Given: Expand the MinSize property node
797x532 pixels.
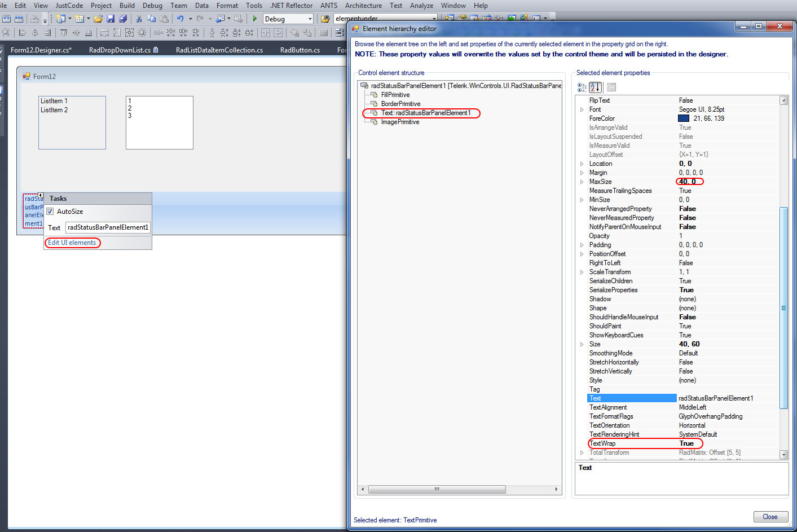Looking at the screenshot, I should (x=582, y=200).
